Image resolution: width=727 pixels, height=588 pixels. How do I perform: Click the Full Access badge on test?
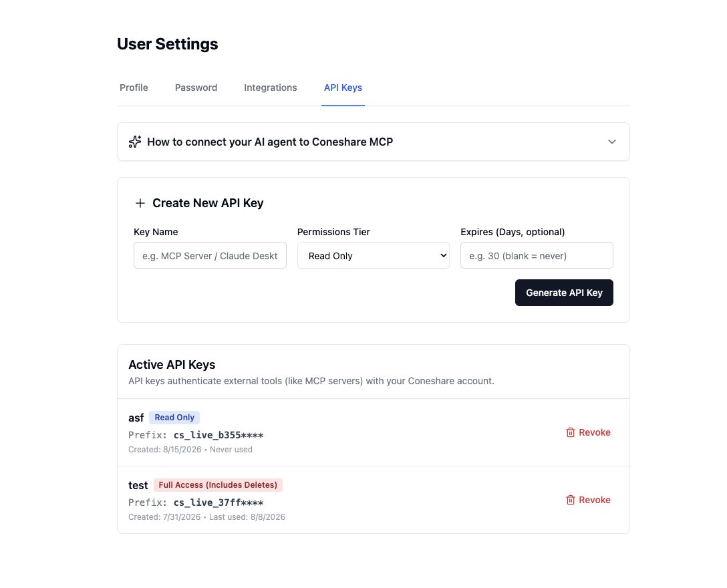[x=218, y=485]
